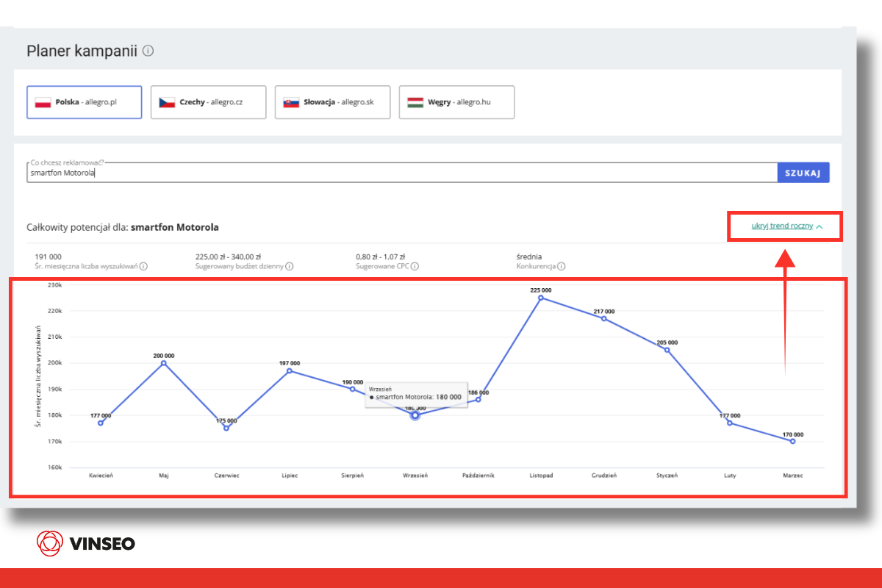Click the 'Całkowity potencjał dla: smartfon Motorola' heading
The width and height of the screenshot is (882, 588).
(x=123, y=227)
